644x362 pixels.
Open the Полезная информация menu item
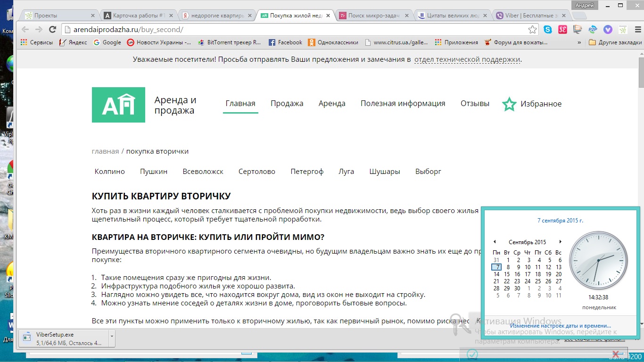403,104
